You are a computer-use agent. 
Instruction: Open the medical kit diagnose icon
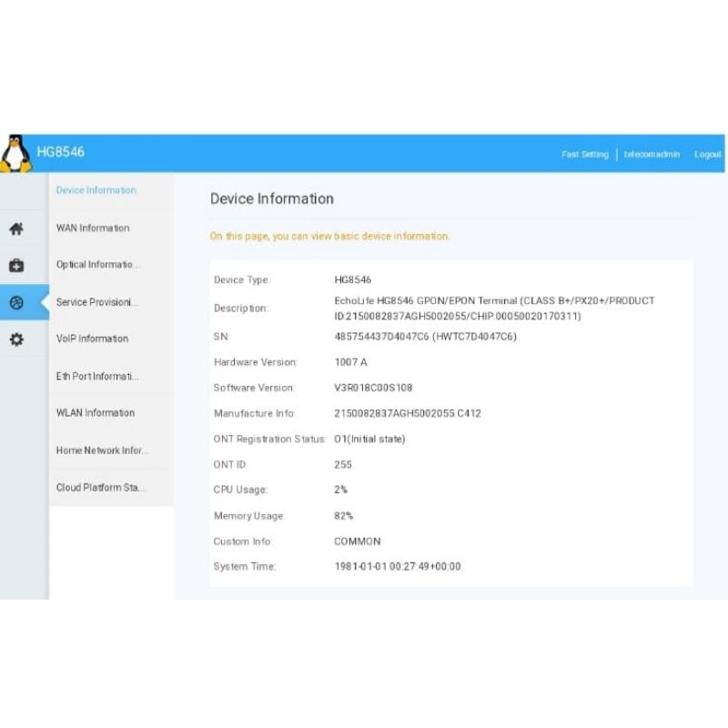coord(16,265)
